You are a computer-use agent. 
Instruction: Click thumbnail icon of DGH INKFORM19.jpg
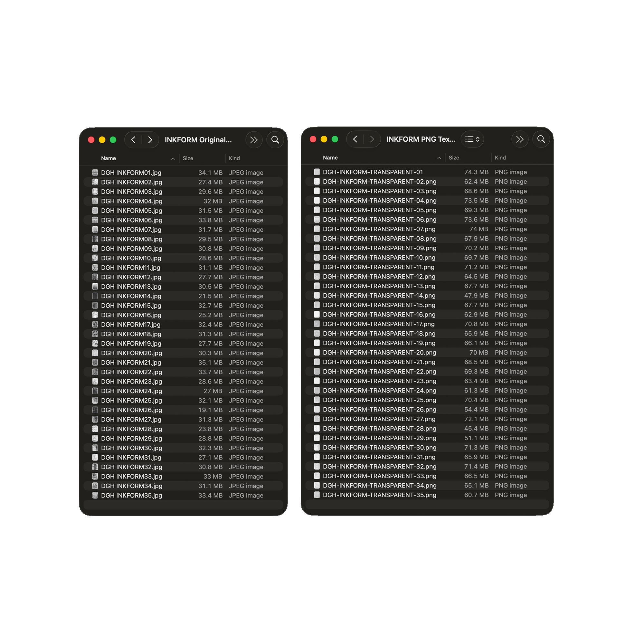[95, 343]
